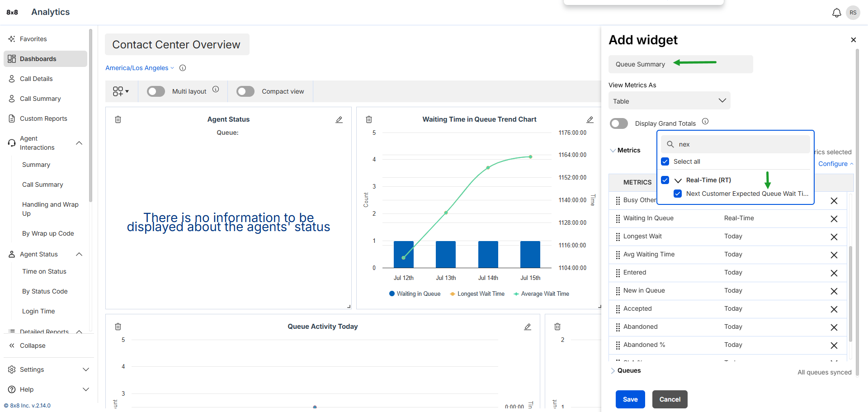Open the add widget grid icon menu
This screenshot has width=868, height=412.
coord(121,91)
